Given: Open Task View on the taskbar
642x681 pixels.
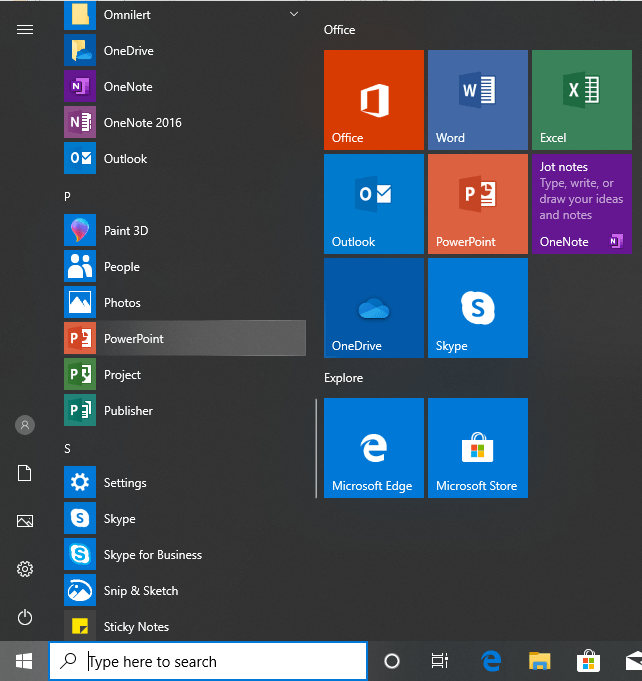Looking at the screenshot, I should 440,661.
